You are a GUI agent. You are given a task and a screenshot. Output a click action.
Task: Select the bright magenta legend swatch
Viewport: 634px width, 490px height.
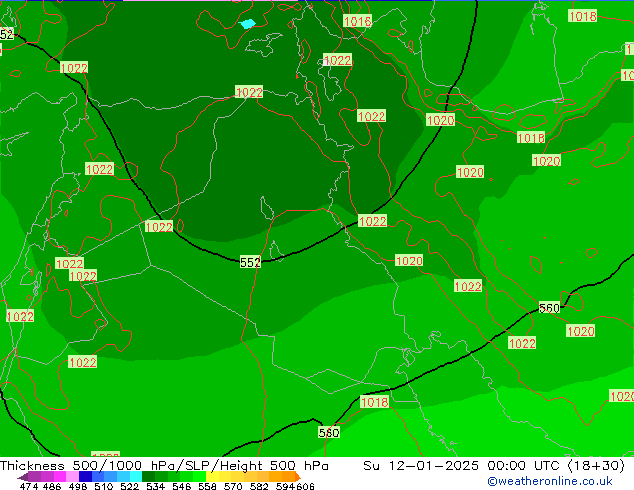click(x=59, y=476)
